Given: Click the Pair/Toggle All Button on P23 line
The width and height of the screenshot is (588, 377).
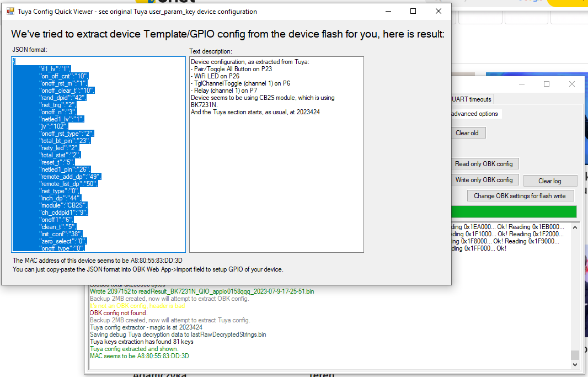Looking at the screenshot, I should tap(231, 69).
